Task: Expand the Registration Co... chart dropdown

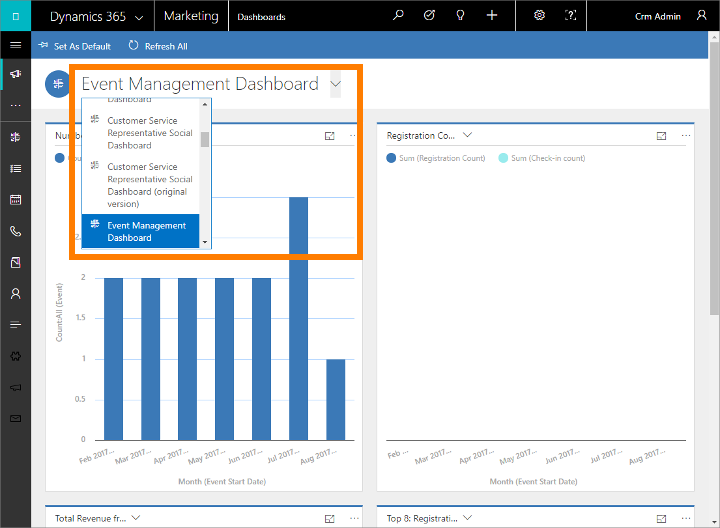Action: click(467, 136)
